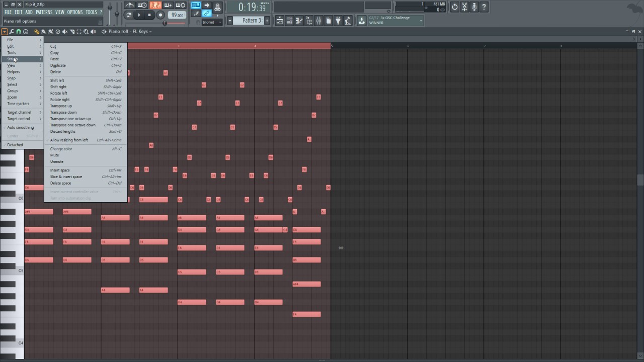The width and height of the screenshot is (644, 362).
Task: Toggle pattern/song mode loop button
Action: (129, 15)
